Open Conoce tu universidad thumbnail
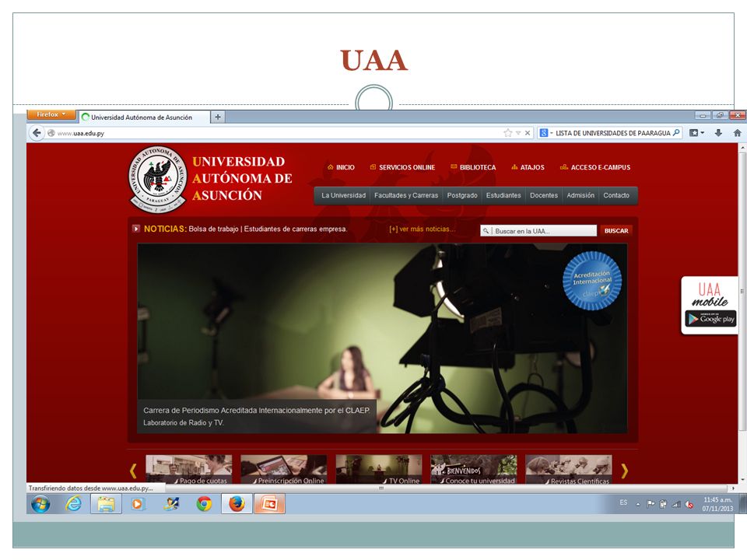Screen dimensions: 747x560 474,470
